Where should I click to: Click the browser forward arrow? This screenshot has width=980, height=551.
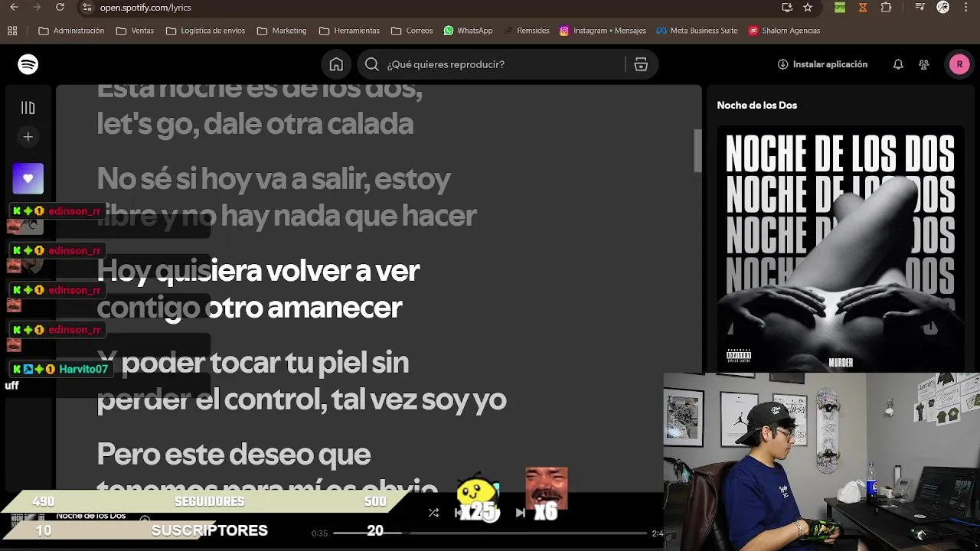click(37, 8)
